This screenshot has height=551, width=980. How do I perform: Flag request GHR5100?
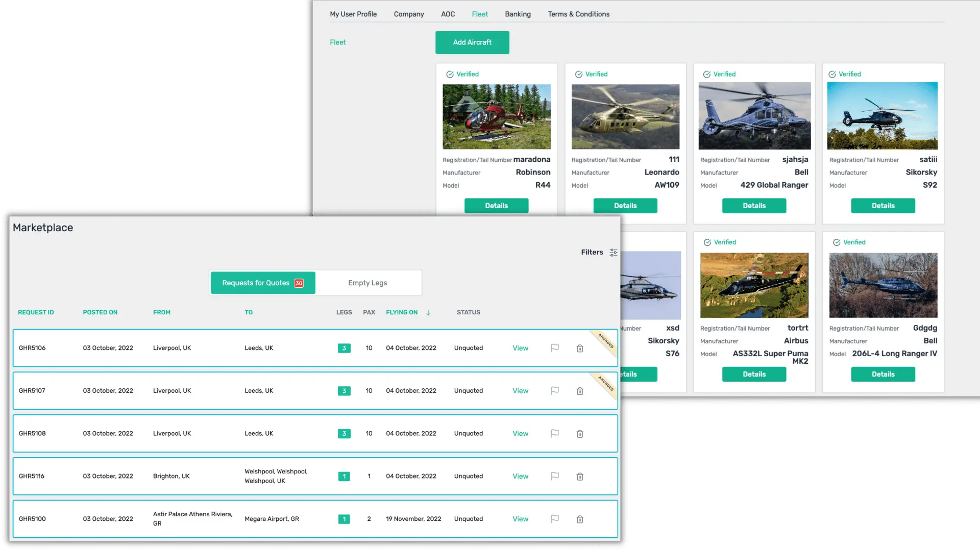pos(555,519)
